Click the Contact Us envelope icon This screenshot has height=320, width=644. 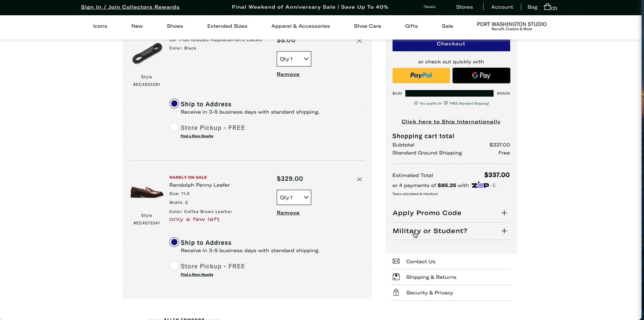click(396, 261)
